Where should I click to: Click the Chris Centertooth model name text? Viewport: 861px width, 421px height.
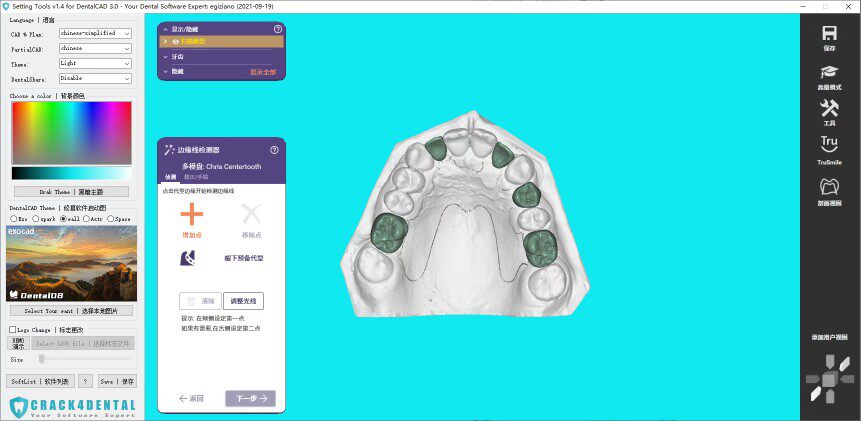coord(234,166)
